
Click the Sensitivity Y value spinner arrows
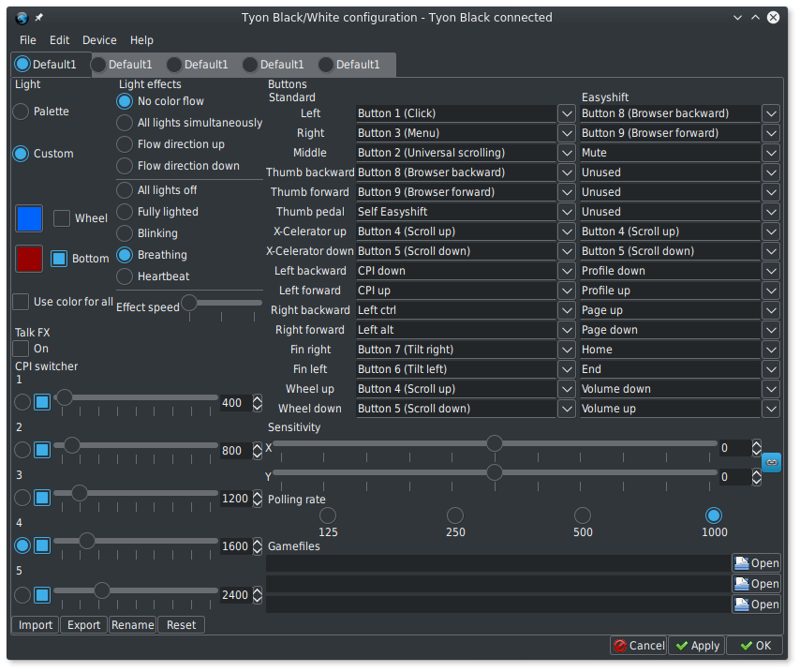(x=757, y=477)
